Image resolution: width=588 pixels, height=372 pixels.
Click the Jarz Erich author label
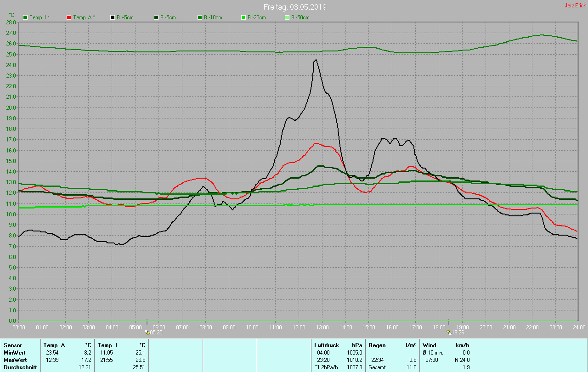[575, 6]
